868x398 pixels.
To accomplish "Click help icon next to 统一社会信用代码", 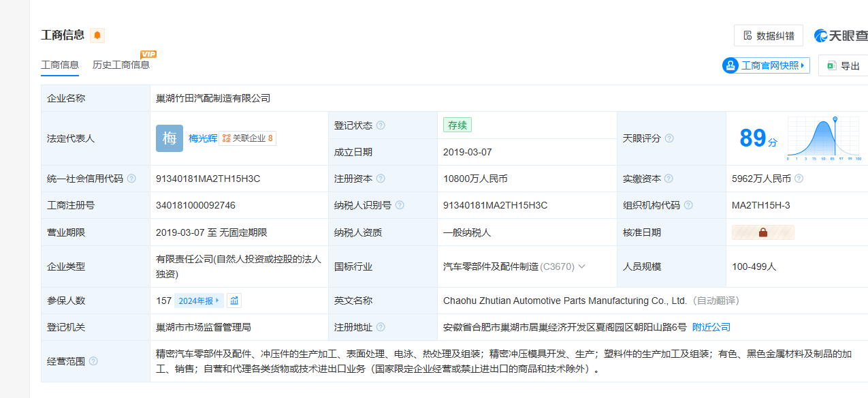I will [131, 179].
